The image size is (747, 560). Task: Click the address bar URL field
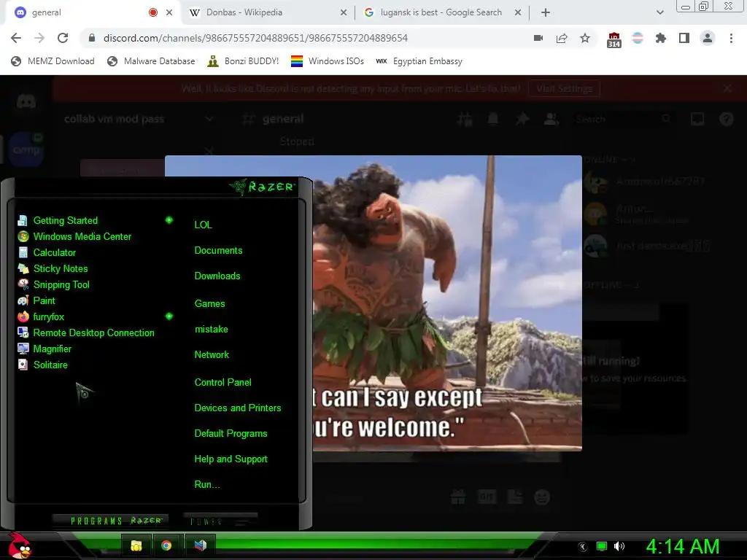[x=305, y=38]
